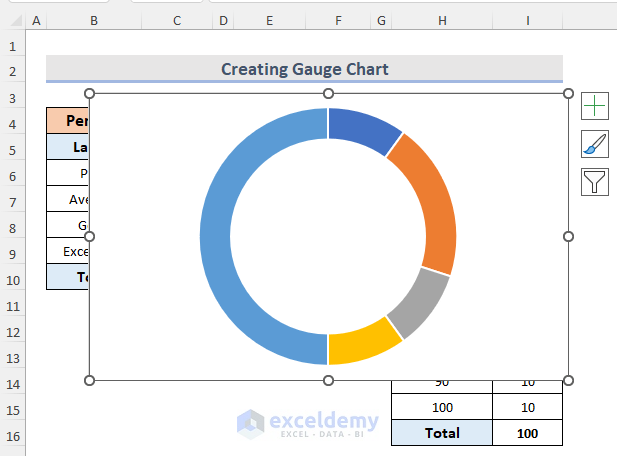Select column B header
617x456 pixels.
point(94,20)
